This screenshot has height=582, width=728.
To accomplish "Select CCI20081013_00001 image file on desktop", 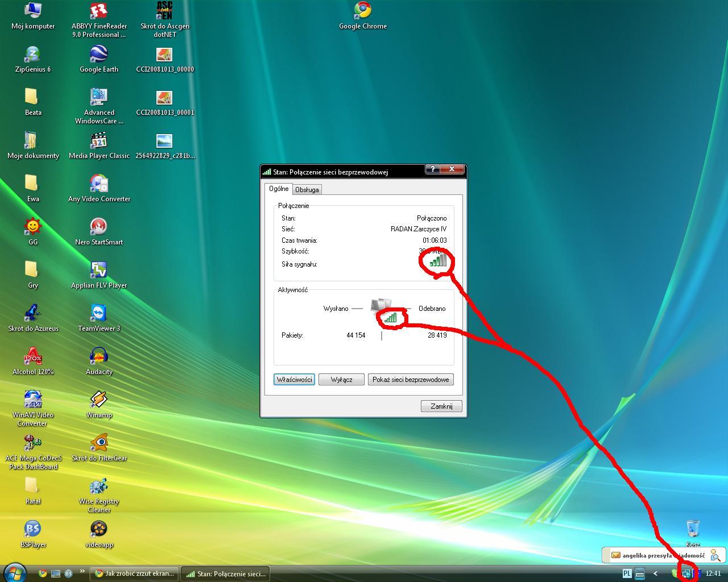I will pyautogui.click(x=164, y=102).
